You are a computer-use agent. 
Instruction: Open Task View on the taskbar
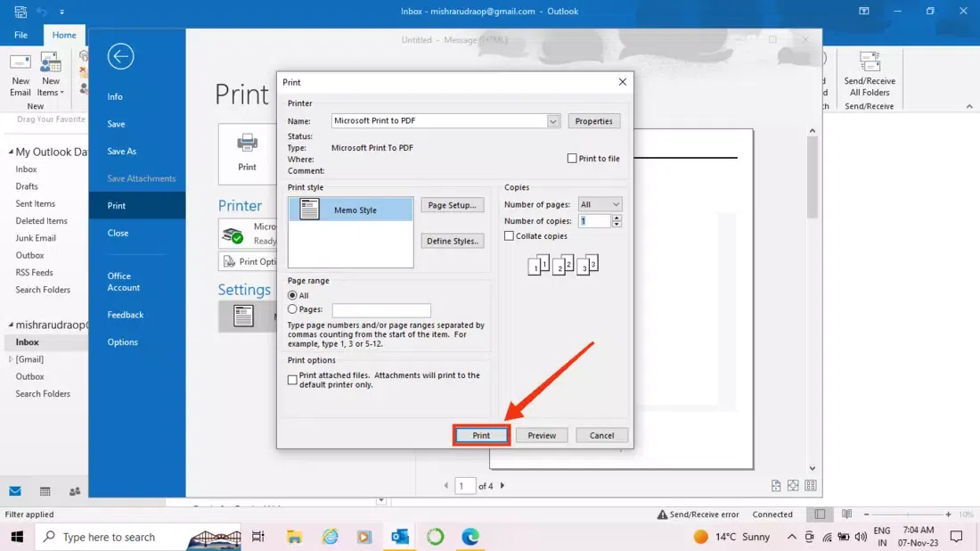257,537
